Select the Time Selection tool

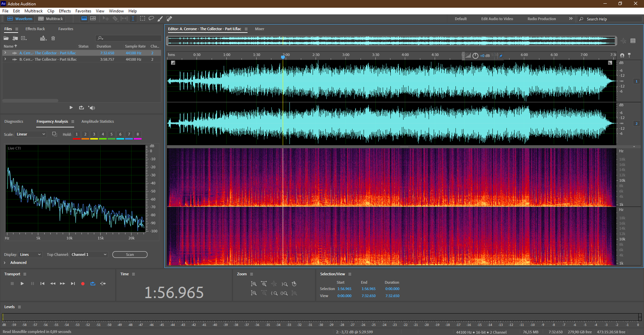point(133,19)
